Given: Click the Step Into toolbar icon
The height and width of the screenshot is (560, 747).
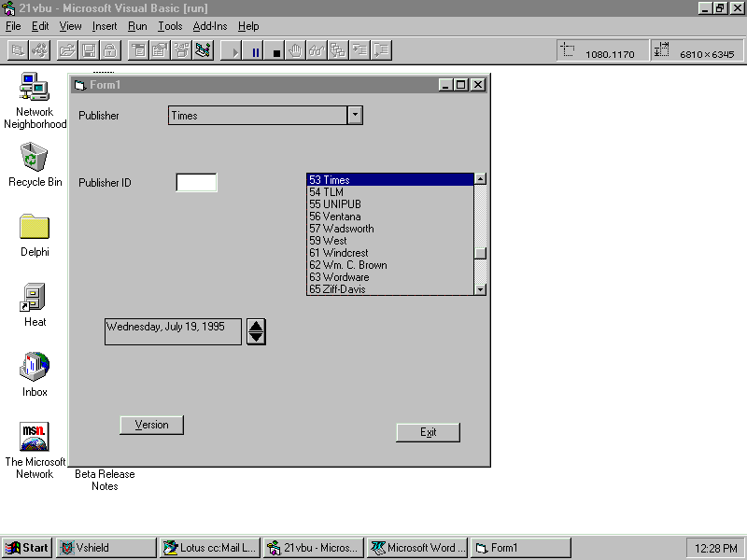Looking at the screenshot, I should click(x=359, y=50).
